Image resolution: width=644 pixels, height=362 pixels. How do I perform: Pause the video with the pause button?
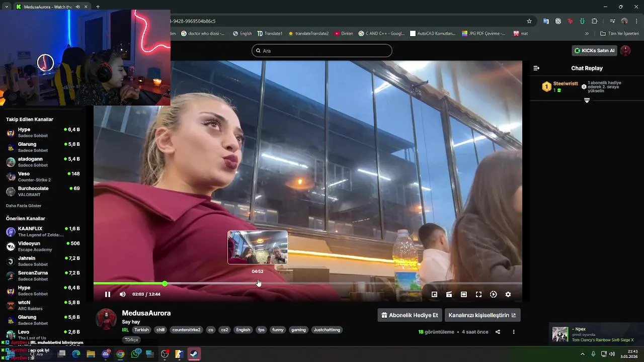pos(107,294)
